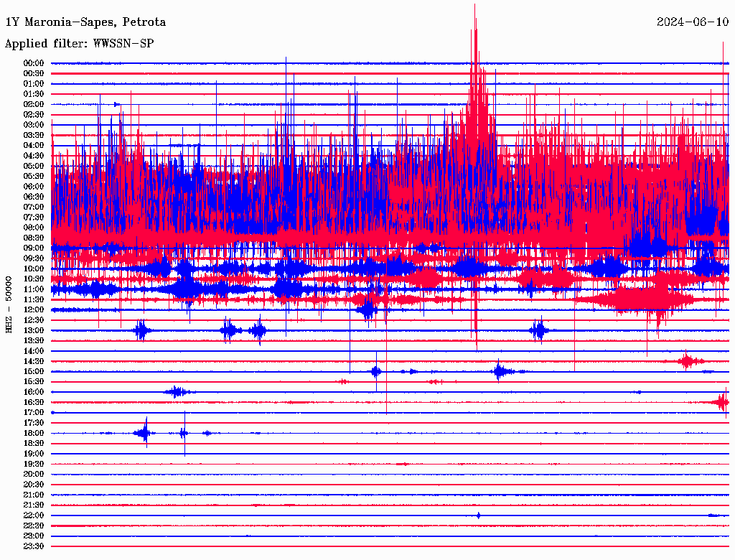The image size is (735, 560).
Task: Select the 20:00 time row label
Action: [34, 474]
